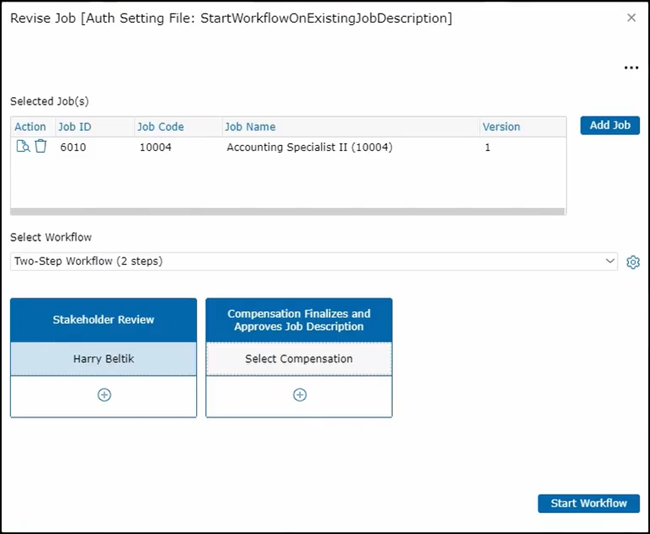The height and width of the screenshot is (534, 650).
Task: Click the Job Name column header
Action: tap(250, 127)
